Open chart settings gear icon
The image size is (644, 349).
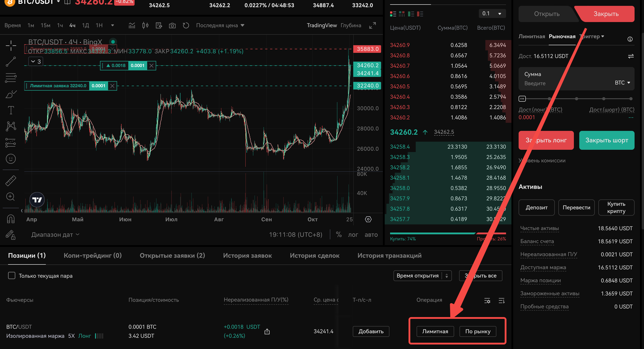pyautogui.click(x=368, y=219)
